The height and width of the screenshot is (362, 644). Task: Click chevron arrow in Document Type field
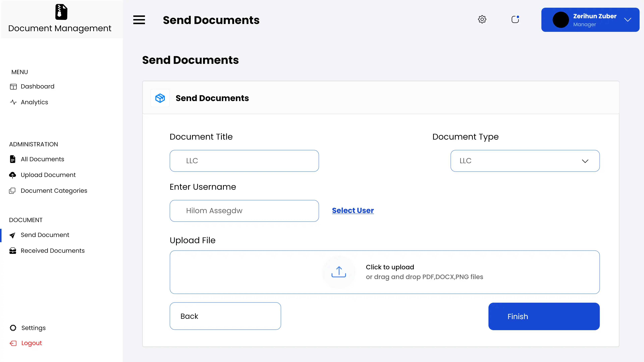pyautogui.click(x=585, y=161)
